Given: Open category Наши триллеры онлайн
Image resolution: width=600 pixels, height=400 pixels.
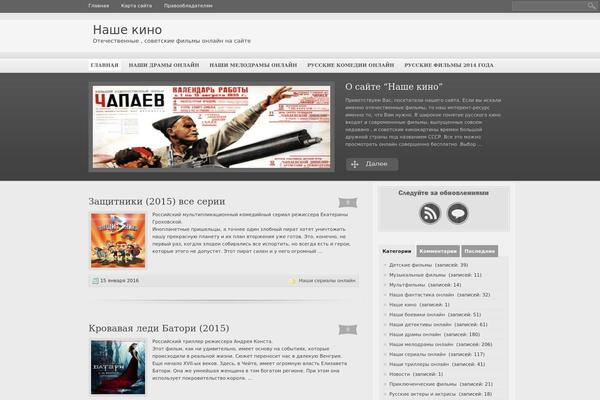Looking at the screenshot, I should click(x=417, y=364).
